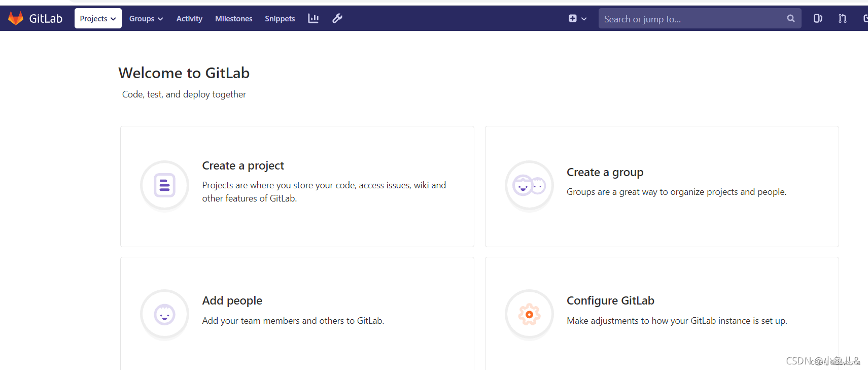
Task: Open the Add people heading
Action: [232, 300]
